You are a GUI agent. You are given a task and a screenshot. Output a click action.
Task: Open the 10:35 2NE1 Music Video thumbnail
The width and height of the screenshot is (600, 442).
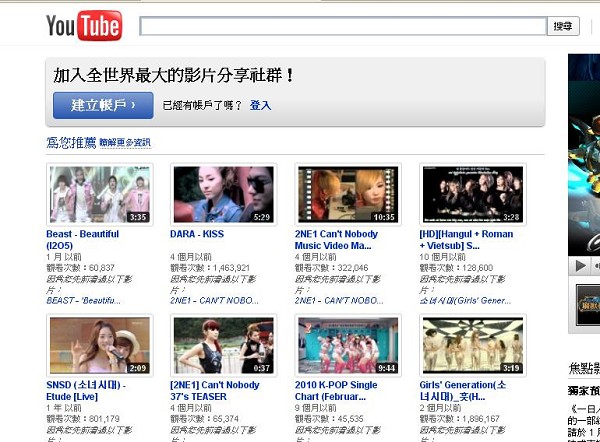[x=348, y=194]
